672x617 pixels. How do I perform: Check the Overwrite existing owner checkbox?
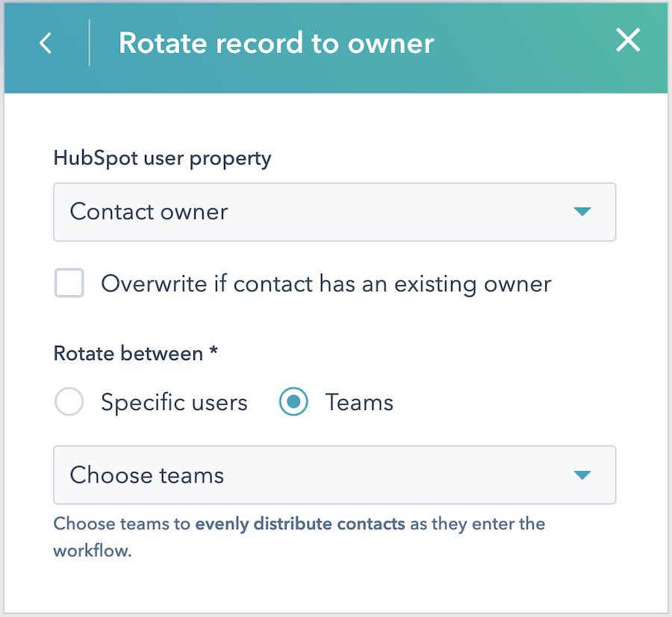point(69,282)
